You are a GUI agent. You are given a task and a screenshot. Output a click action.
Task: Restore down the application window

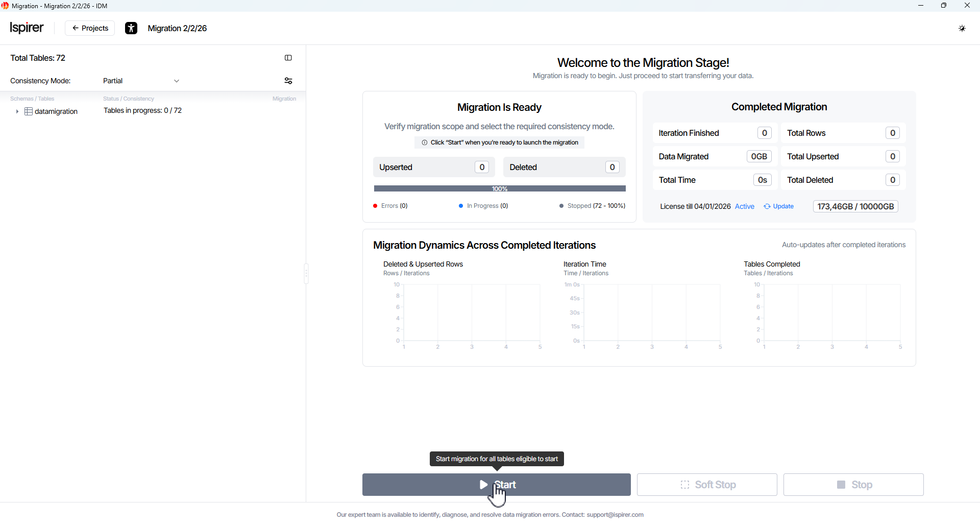(x=944, y=6)
